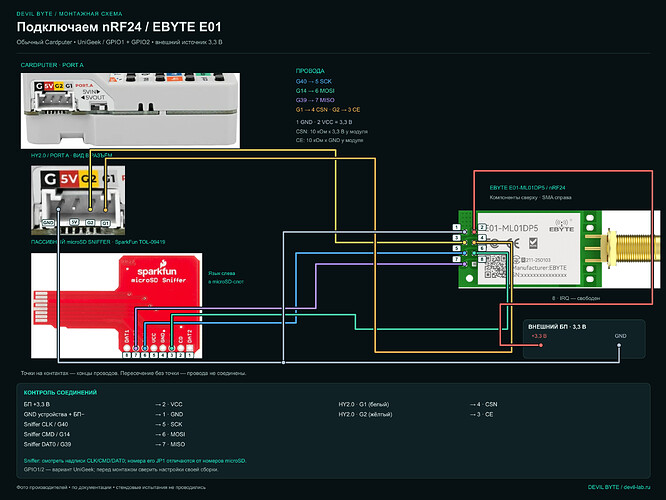Click the 'GPIO1/2 — вариант UniGeek' note
Image resolution: width=666 pixels, height=500 pixels.
click(x=121, y=469)
